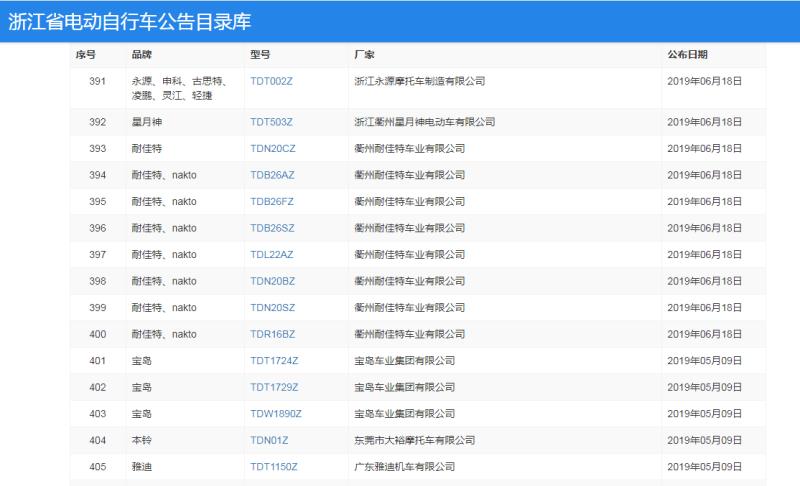This screenshot has height=486, width=800.
Task: Select manufacturer 浙江衢州星月神电动车有限公司
Action: point(424,122)
